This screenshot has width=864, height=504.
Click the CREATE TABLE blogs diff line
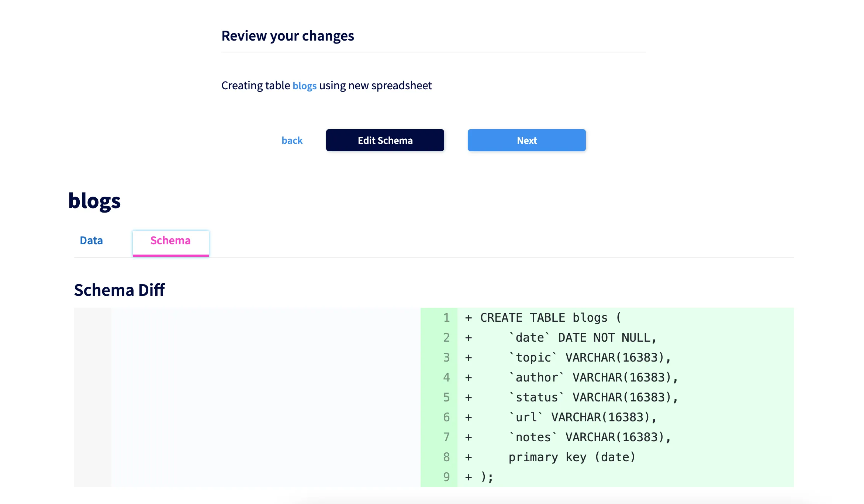(550, 318)
